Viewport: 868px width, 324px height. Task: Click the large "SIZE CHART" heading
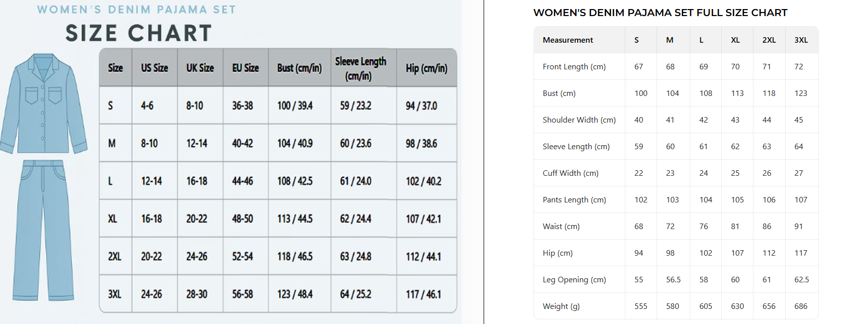139,34
